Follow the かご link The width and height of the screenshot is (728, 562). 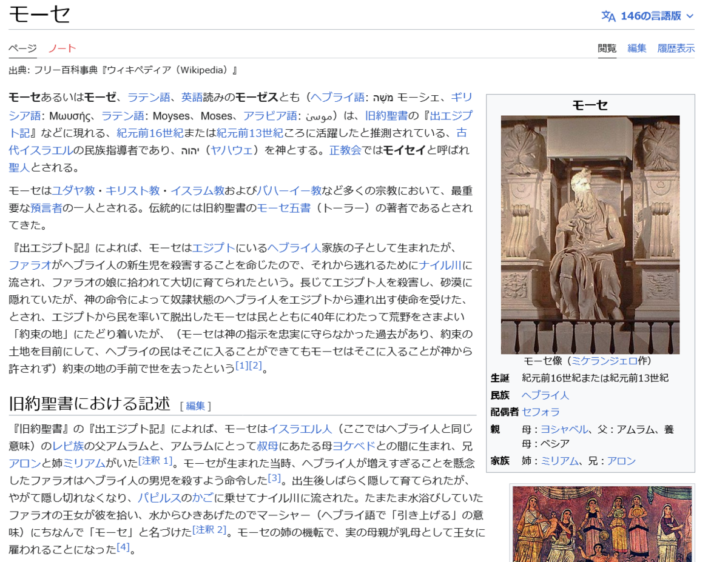coord(203,498)
